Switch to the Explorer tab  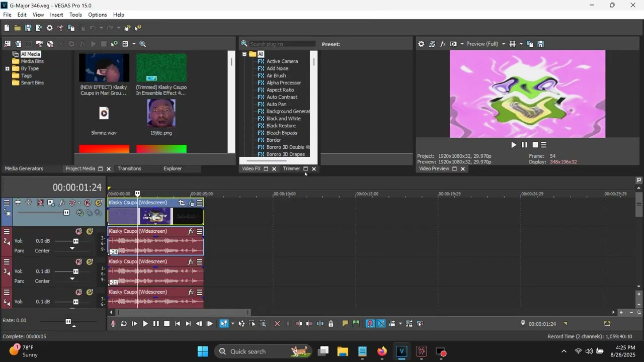[173, 168]
